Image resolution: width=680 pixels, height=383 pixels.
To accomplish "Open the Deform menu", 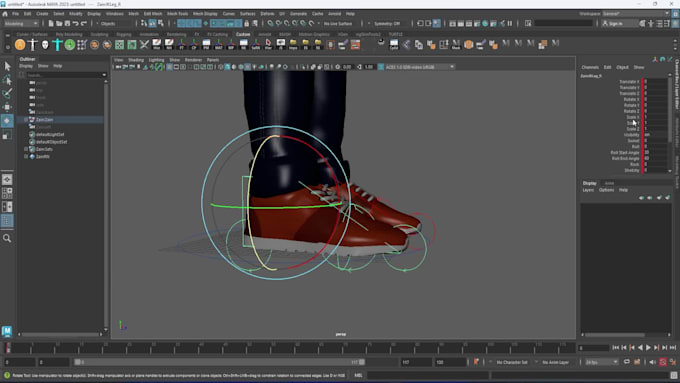I will click(x=267, y=14).
